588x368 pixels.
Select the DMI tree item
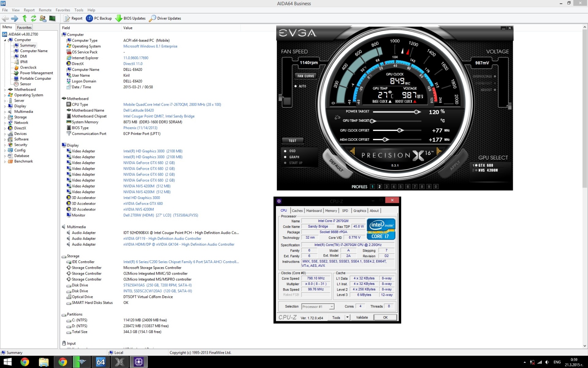click(x=23, y=57)
